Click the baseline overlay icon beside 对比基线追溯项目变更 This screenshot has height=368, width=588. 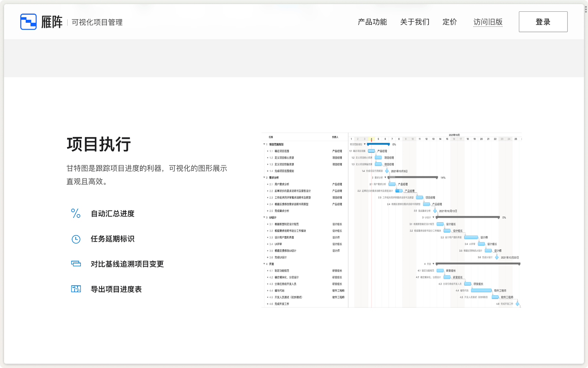(x=76, y=263)
